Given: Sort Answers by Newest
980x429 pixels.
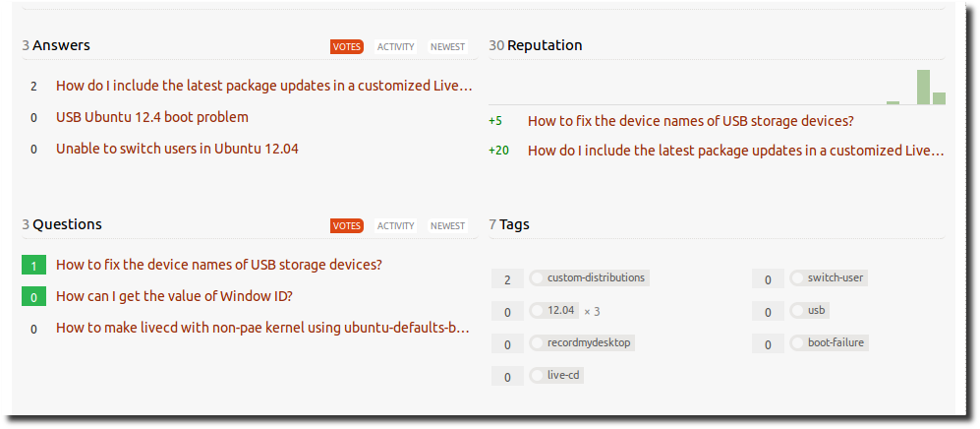Looking at the screenshot, I should click(x=448, y=46).
